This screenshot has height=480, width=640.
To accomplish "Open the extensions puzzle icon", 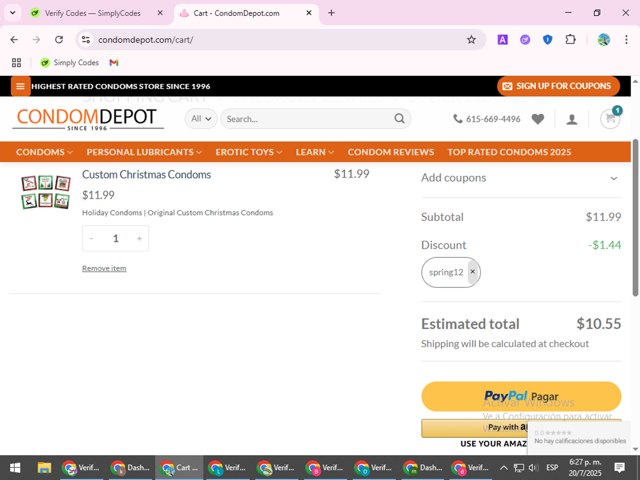I will click(570, 40).
